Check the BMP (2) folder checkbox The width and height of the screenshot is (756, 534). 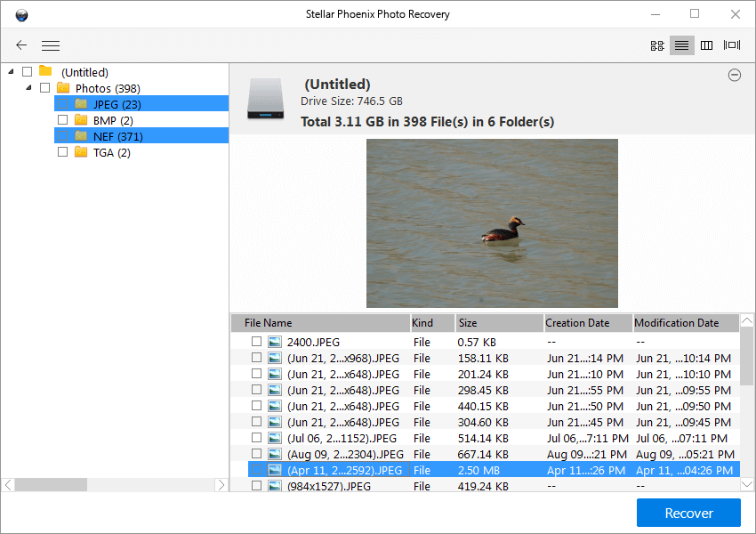click(x=62, y=119)
